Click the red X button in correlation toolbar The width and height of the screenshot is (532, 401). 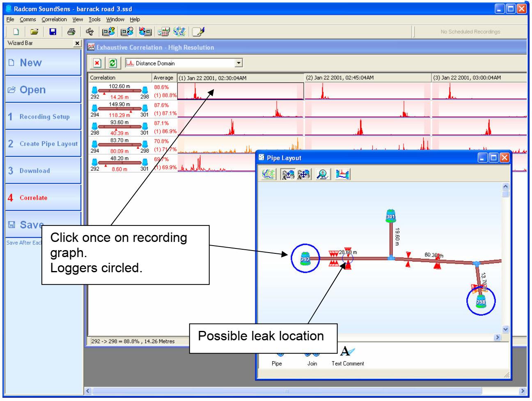pos(97,64)
